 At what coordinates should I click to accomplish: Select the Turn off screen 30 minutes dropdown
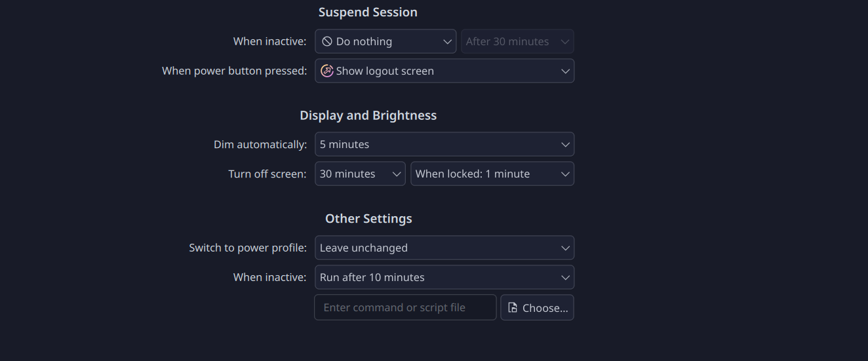coord(360,174)
